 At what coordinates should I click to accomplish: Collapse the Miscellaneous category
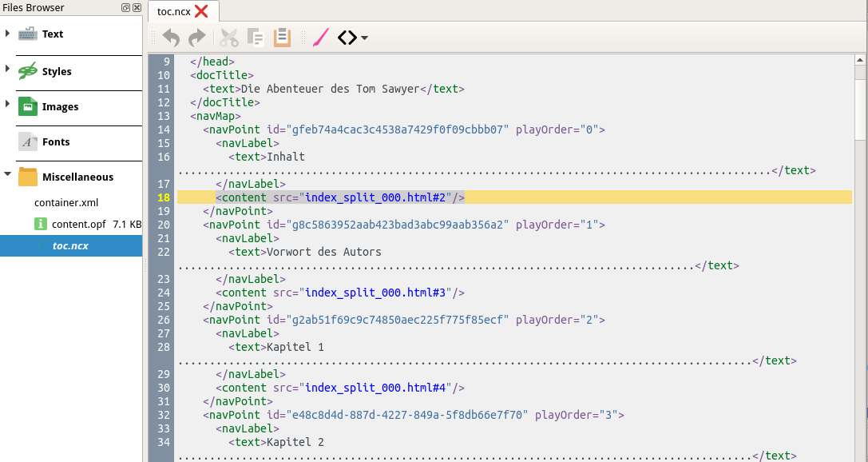pyautogui.click(x=7, y=177)
